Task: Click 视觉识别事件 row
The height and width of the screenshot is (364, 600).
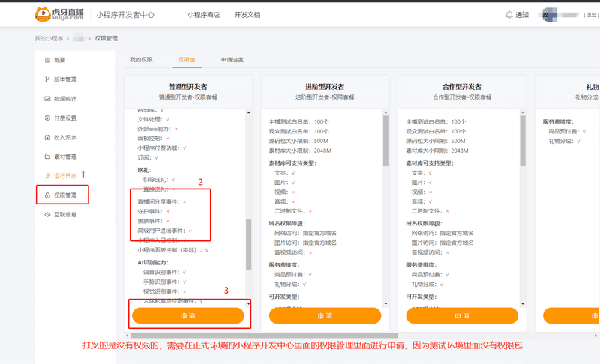Action: (x=164, y=291)
